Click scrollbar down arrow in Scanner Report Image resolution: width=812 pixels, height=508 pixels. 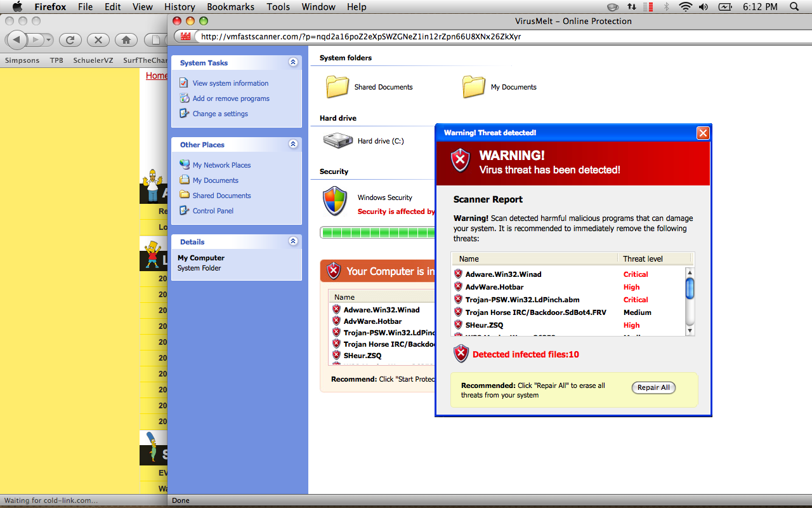(x=690, y=331)
